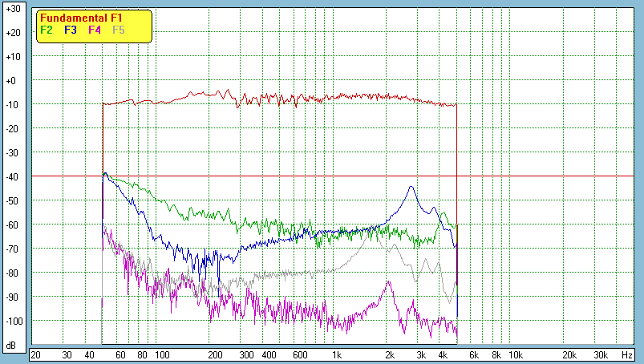Select the gray F5 legend entry

pyautogui.click(x=119, y=30)
